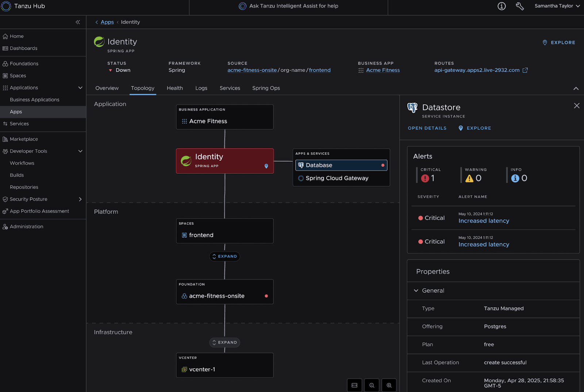The width and height of the screenshot is (584, 392).
Task: Open the Spring Ops tab
Action: [x=266, y=88]
